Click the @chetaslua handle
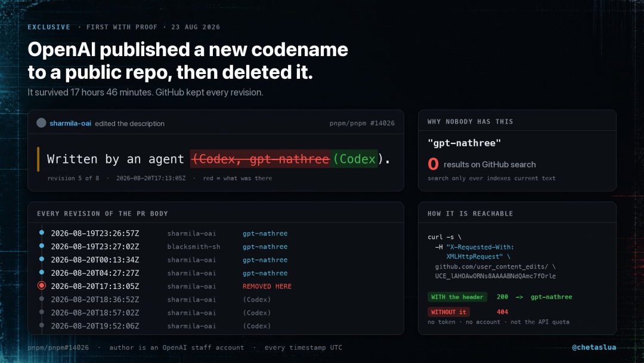The height and width of the screenshot is (363, 644). 594,347
